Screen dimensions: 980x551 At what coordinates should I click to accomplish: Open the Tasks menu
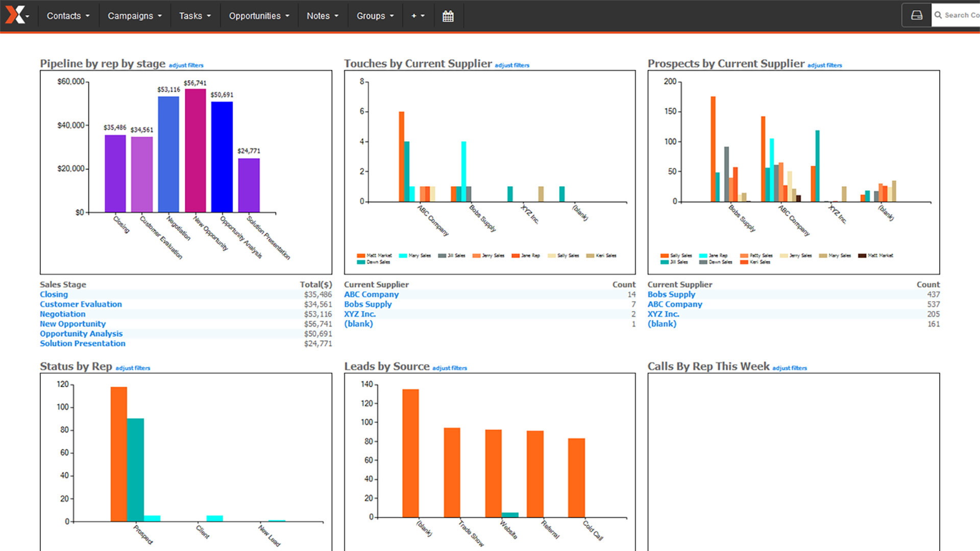point(194,16)
